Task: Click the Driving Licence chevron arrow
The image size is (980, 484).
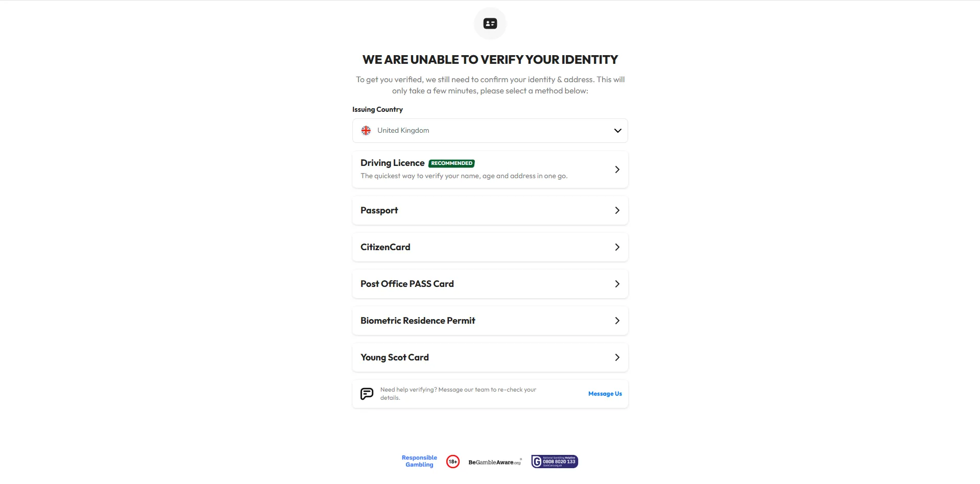Action: pyautogui.click(x=617, y=170)
